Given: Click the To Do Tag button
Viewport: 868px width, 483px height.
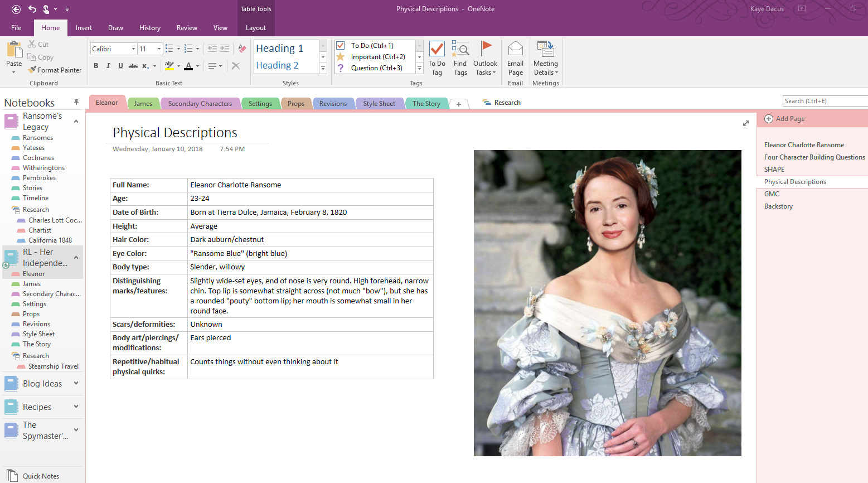Looking at the screenshot, I should pyautogui.click(x=437, y=59).
